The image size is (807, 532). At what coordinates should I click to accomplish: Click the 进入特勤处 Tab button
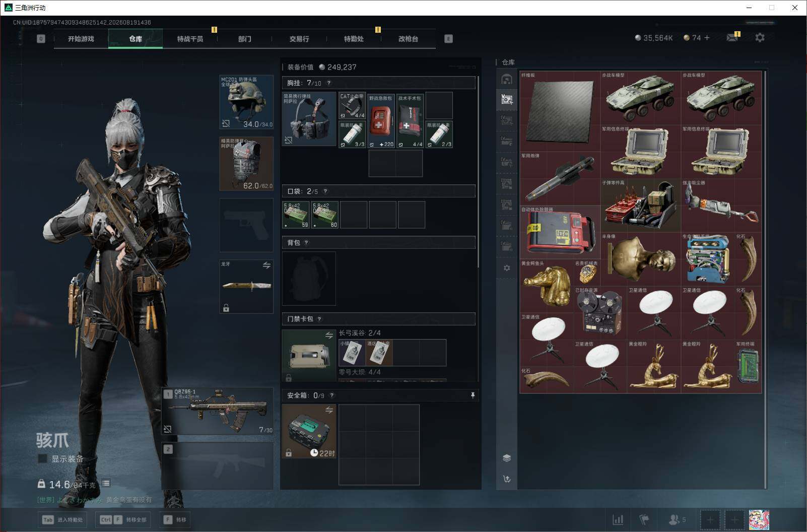(x=62, y=520)
